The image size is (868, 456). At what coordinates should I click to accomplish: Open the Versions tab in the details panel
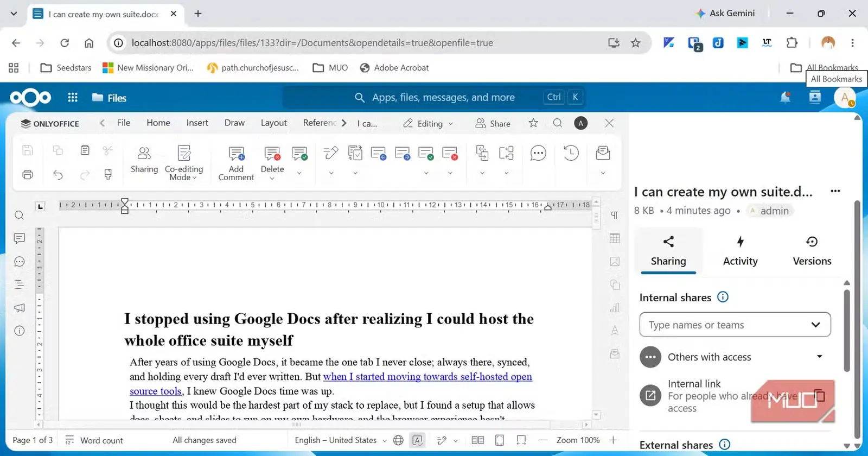pos(812,250)
